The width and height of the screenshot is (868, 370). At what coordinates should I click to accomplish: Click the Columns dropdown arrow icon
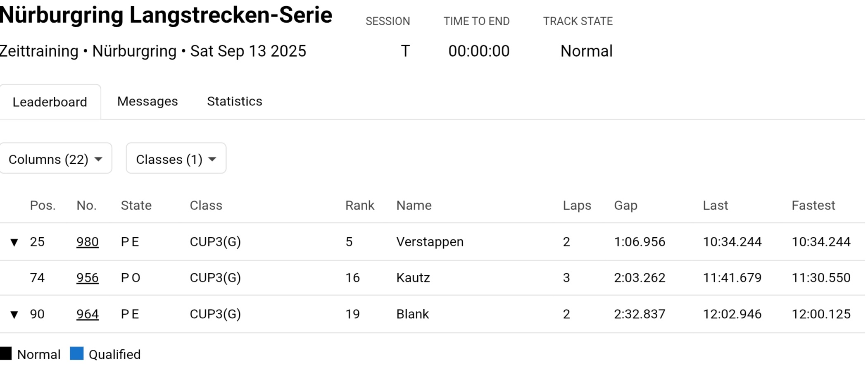98,159
